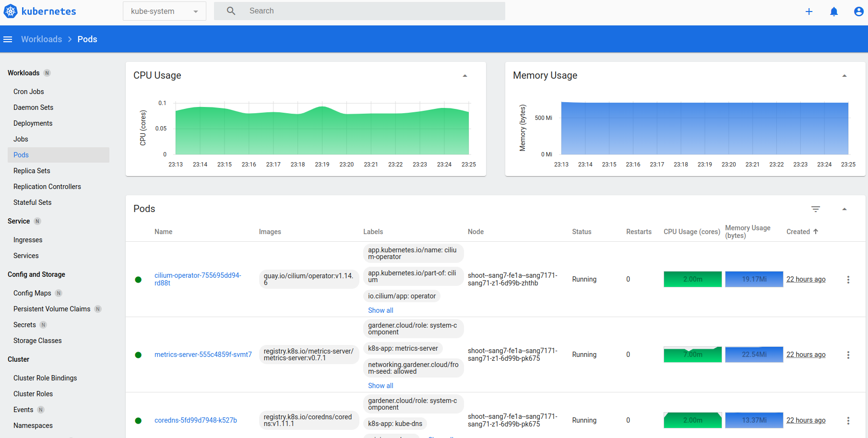Open actions menu for metrics-server pod
The image size is (868, 438).
(x=848, y=355)
